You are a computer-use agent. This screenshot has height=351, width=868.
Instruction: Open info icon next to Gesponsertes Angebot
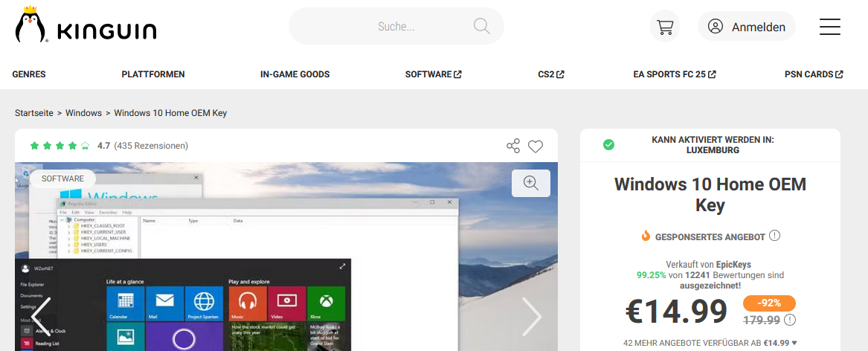[774, 236]
